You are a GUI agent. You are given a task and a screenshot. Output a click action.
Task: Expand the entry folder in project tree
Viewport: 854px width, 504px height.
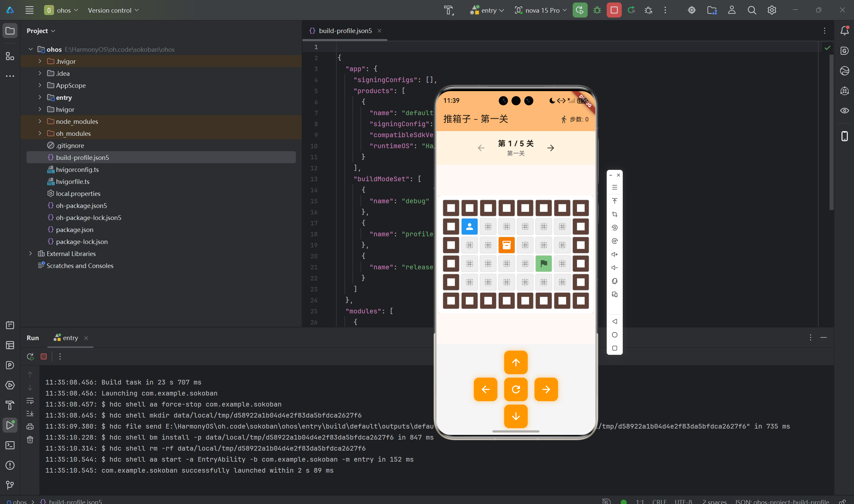pos(40,97)
